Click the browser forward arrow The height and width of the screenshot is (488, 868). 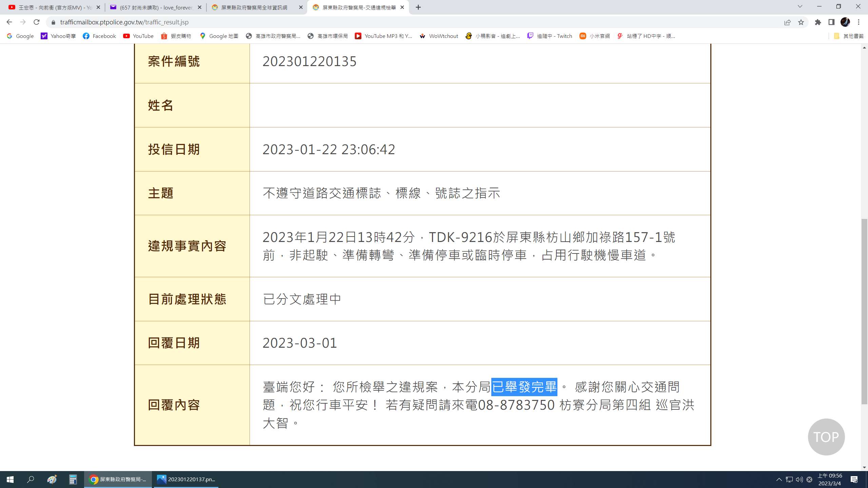coord(23,22)
